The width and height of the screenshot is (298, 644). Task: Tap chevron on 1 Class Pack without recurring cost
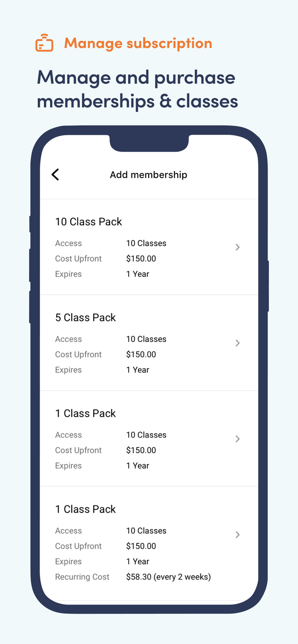tap(237, 439)
